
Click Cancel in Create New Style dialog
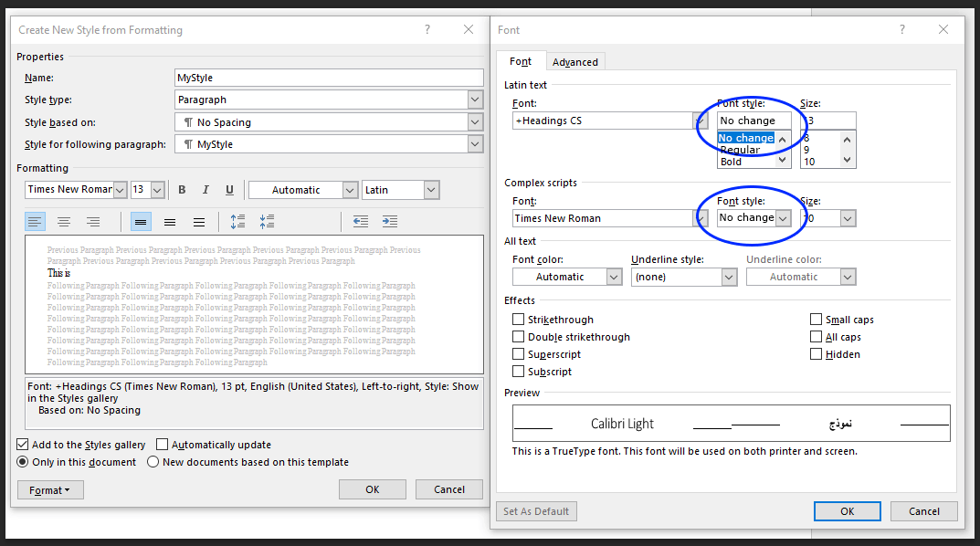point(448,489)
